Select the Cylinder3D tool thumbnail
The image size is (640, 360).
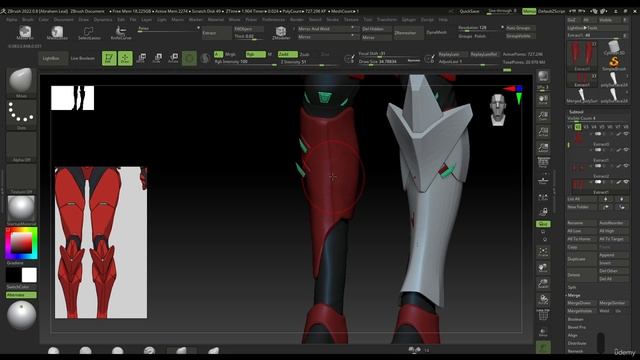point(613,48)
